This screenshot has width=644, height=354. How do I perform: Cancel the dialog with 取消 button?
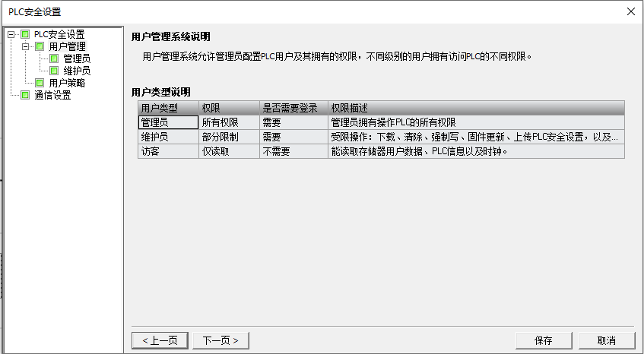606,340
